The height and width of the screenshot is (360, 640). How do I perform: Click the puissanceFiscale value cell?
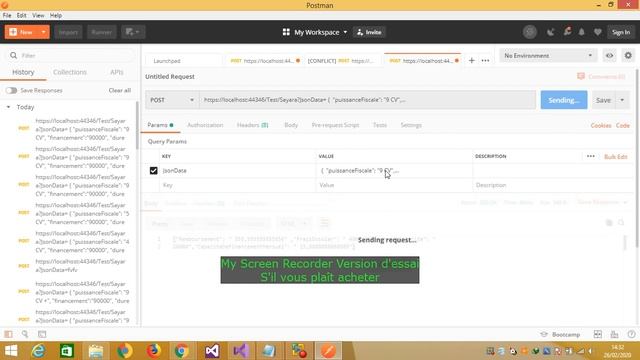click(394, 171)
